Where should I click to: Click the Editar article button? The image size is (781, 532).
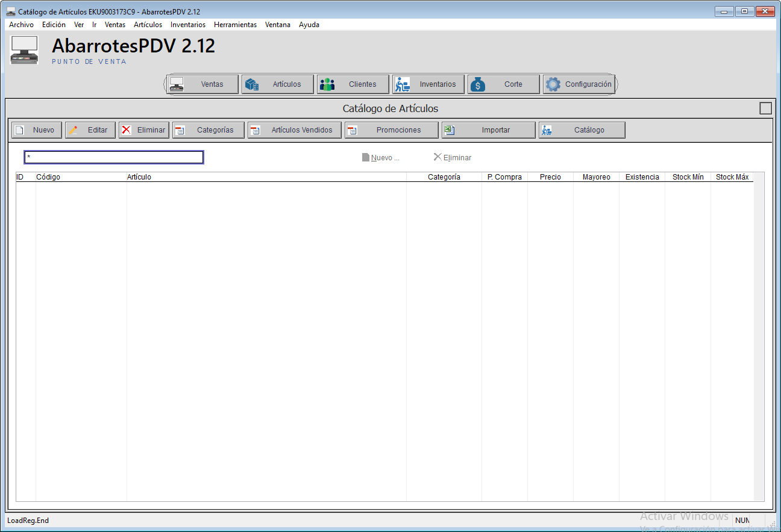[x=90, y=130]
